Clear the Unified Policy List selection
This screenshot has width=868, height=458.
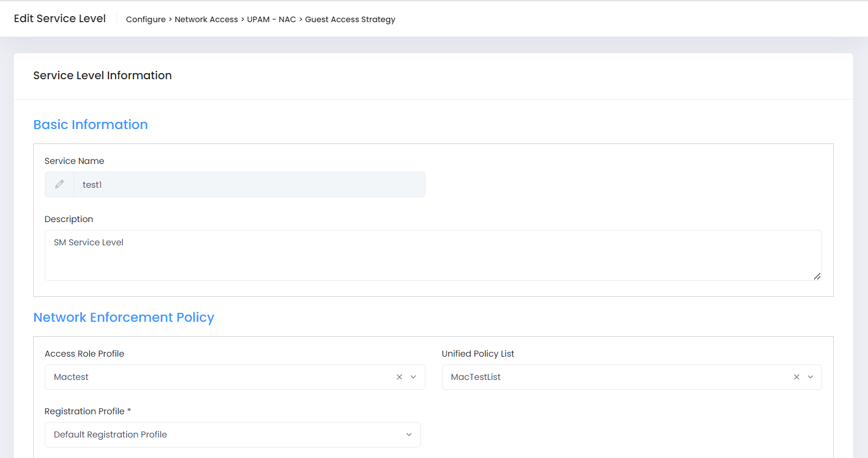pyautogui.click(x=797, y=377)
